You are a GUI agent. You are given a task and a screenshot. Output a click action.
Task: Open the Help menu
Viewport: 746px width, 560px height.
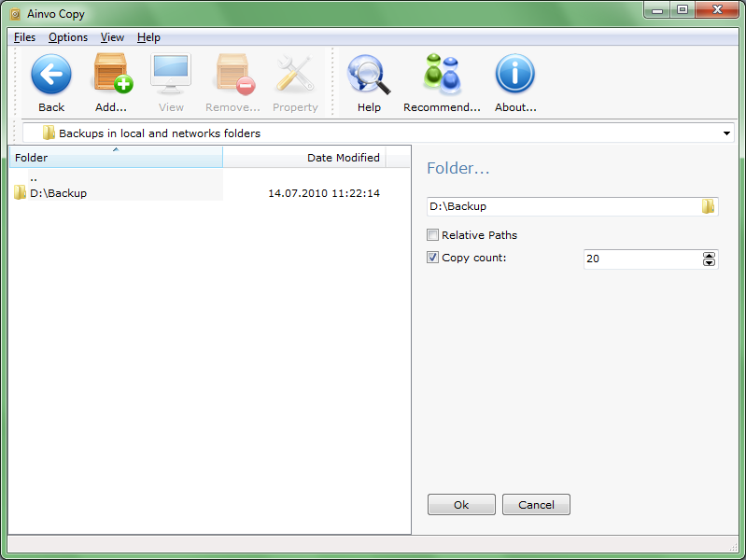coord(148,37)
